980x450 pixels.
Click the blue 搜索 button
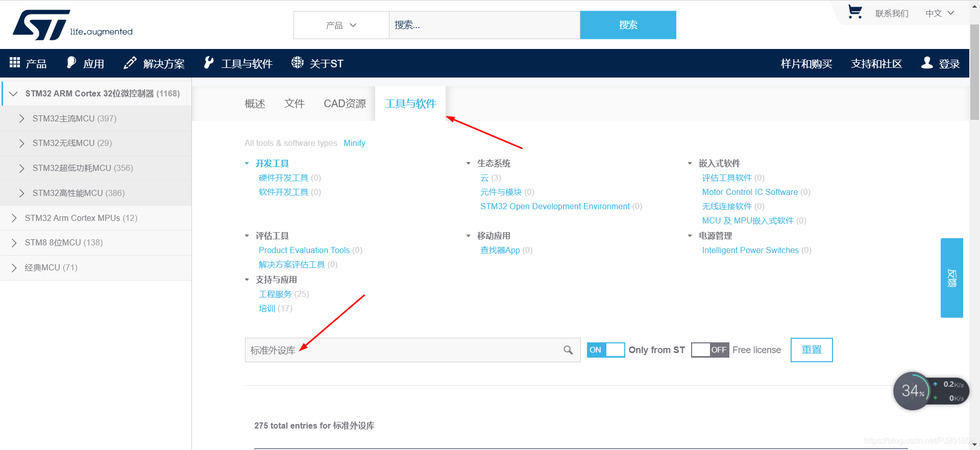(x=628, y=25)
